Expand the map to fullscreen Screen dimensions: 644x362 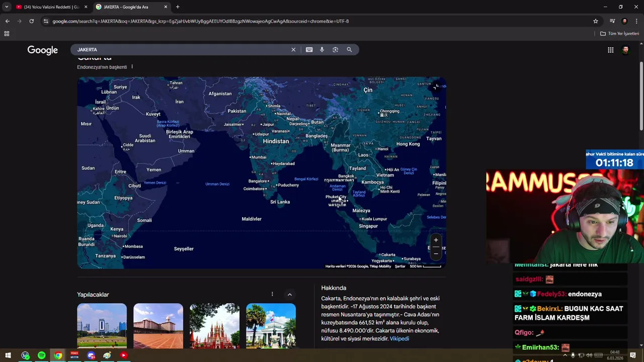(x=436, y=86)
